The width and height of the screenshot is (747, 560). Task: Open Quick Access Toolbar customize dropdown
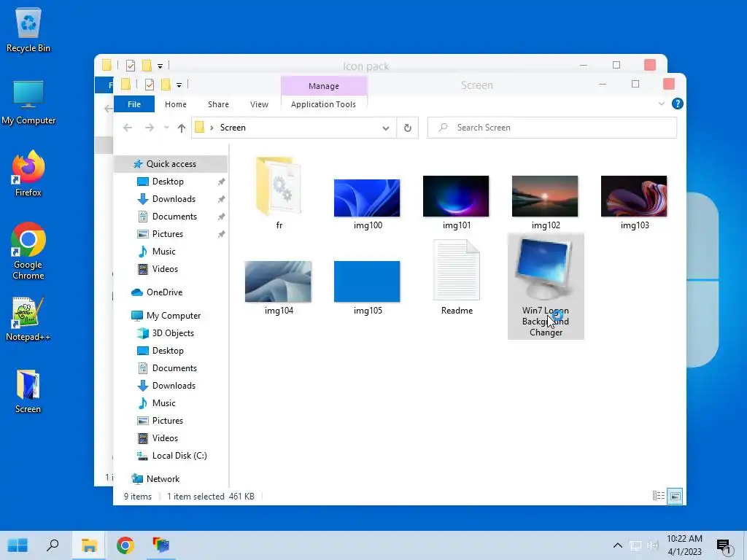(179, 85)
